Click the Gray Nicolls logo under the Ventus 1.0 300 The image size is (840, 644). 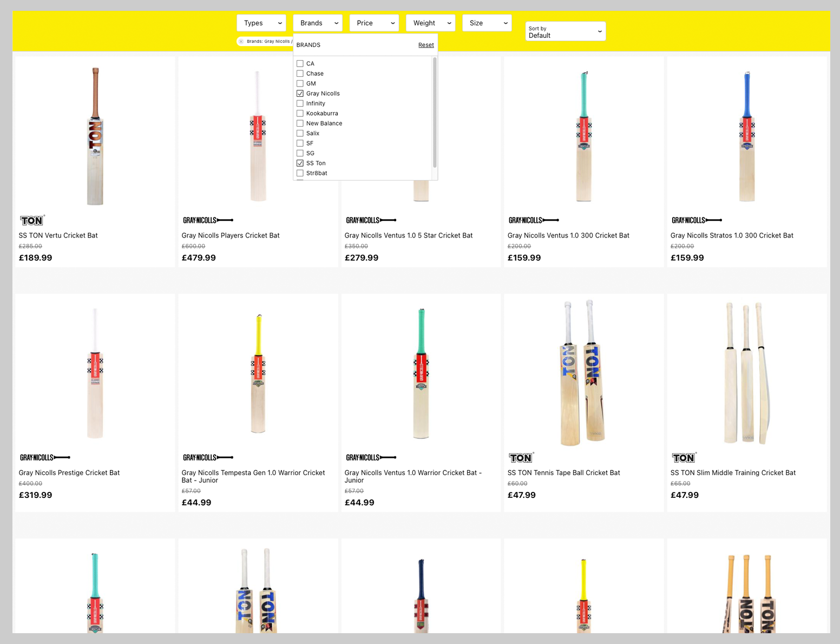[534, 220]
